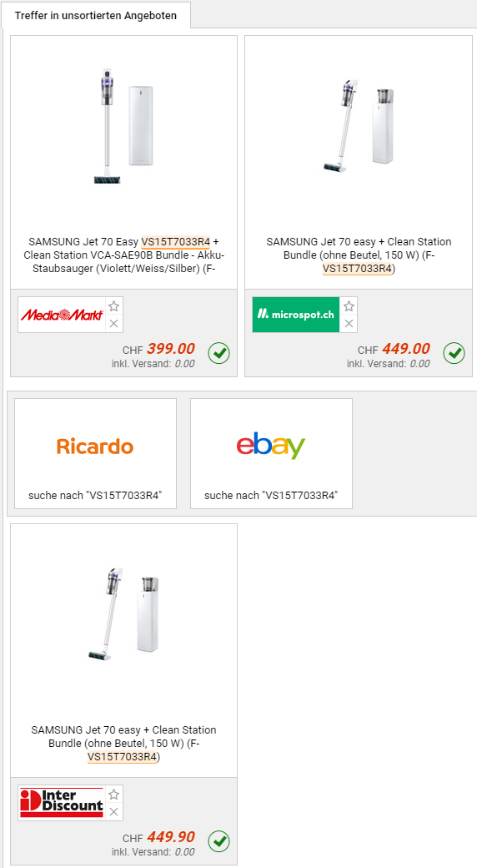Search ebay for VS15T7033R4

point(271,453)
